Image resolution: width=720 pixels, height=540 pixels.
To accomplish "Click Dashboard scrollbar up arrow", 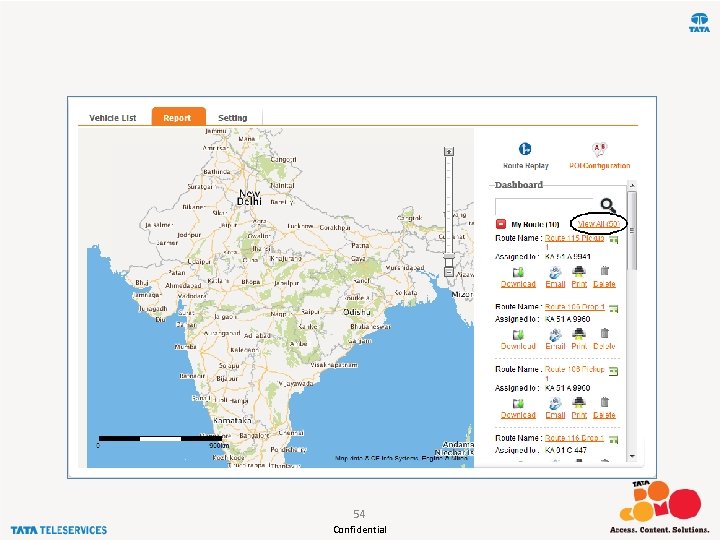I will [x=632, y=185].
